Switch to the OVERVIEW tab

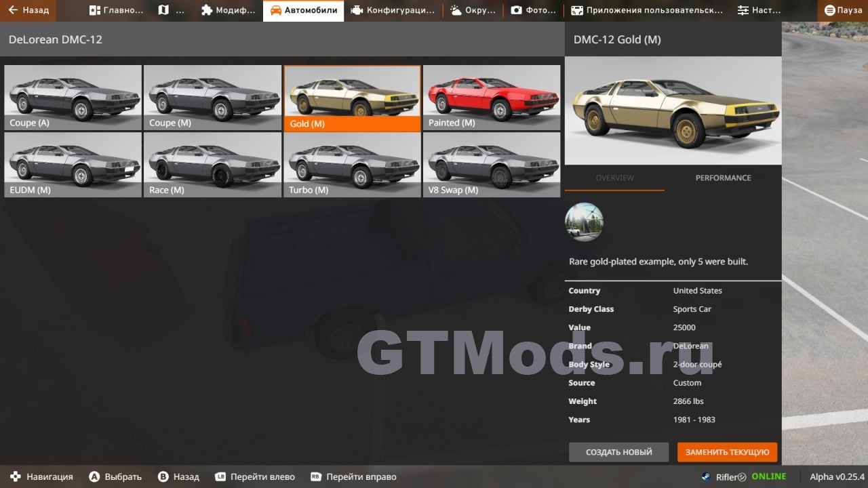tap(614, 178)
